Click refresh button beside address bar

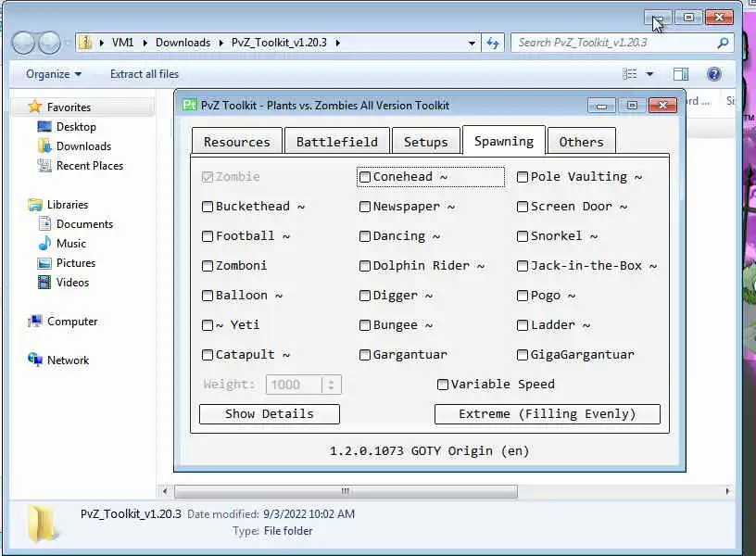coord(492,43)
